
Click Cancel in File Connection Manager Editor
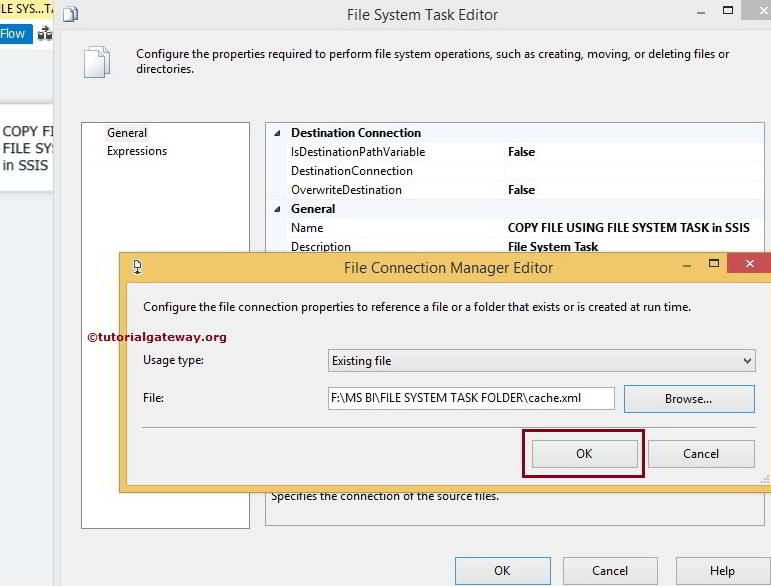[x=701, y=453]
